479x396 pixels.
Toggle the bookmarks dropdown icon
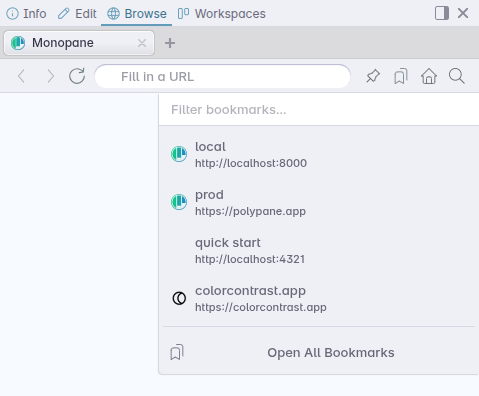click(x=401, y=76)
